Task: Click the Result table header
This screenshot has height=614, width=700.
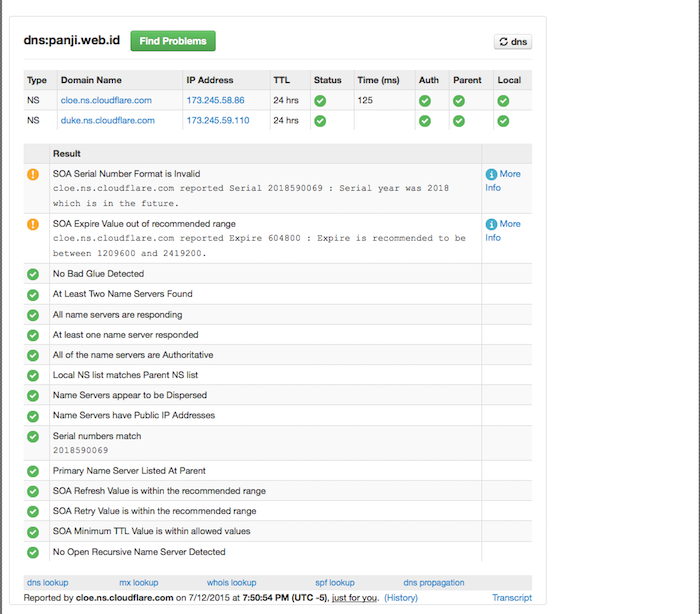Action: 67,154
